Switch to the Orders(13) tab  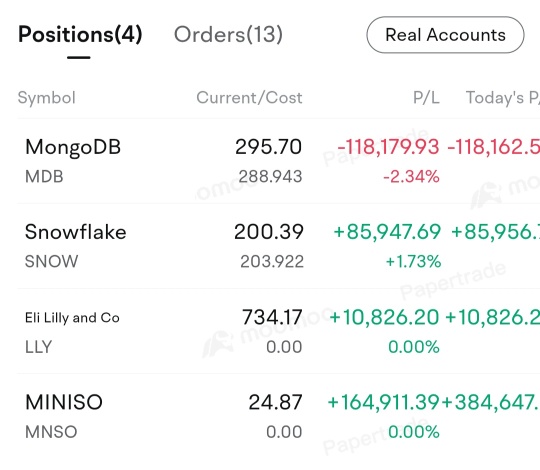228,35
